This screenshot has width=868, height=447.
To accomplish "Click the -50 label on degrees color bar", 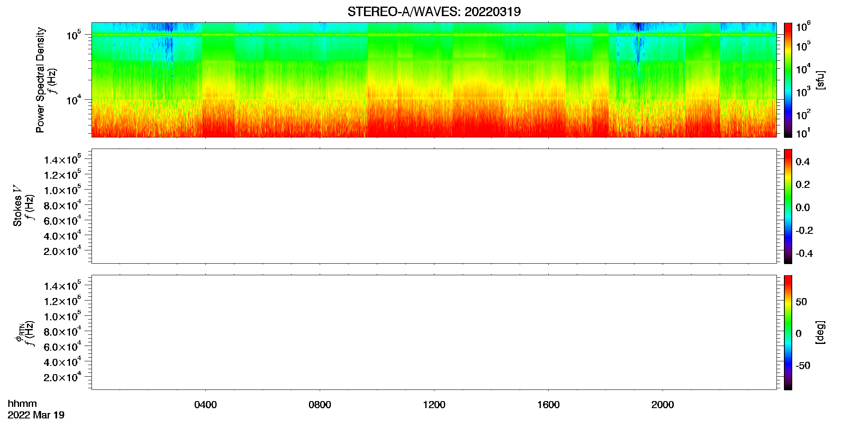I will coord(803,366).
